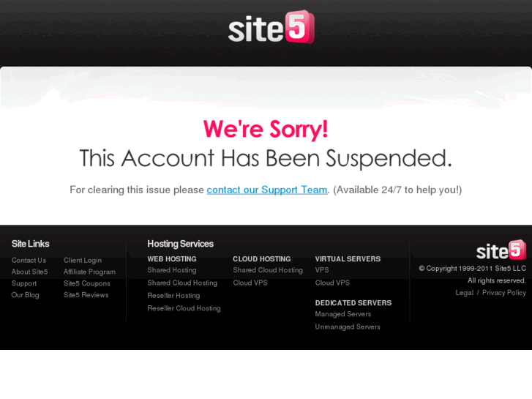This screenshot has width=532, height=399.
Task: View Site5 Coupons
Action: click(87, 283)
